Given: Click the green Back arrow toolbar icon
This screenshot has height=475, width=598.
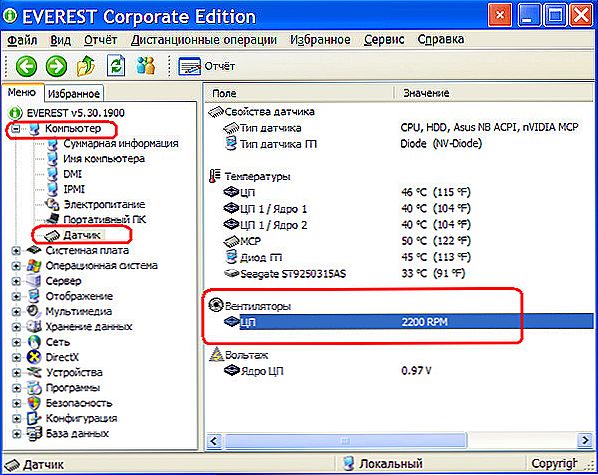Looking at the screenshot, I should click(26, 66).
